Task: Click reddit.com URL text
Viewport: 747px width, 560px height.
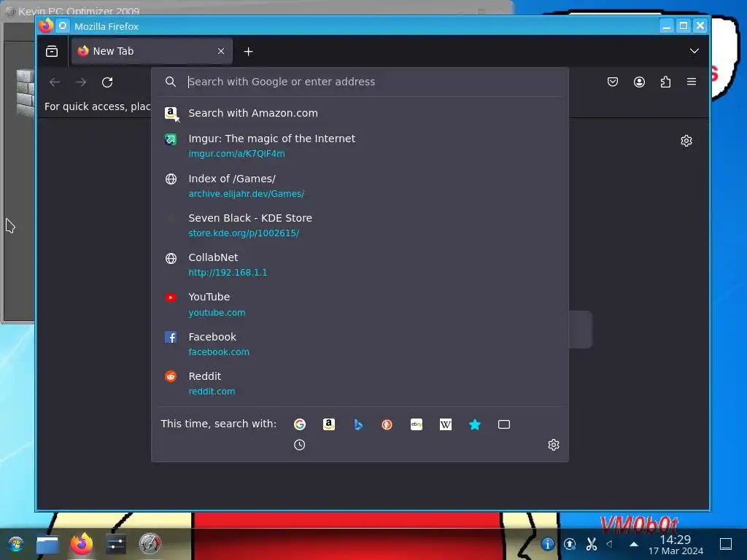Action: (212, 391)
